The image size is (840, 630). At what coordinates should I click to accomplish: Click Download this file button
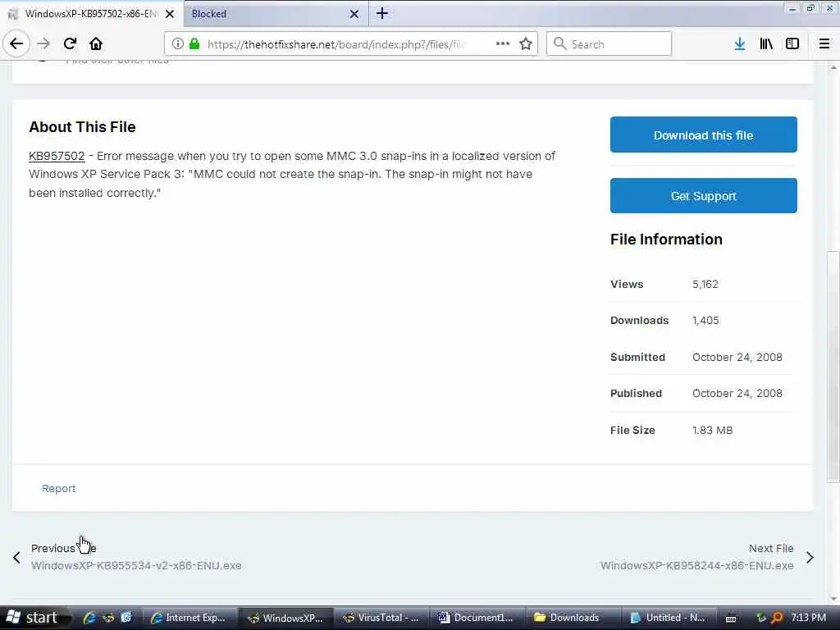[x=703, y=135]
